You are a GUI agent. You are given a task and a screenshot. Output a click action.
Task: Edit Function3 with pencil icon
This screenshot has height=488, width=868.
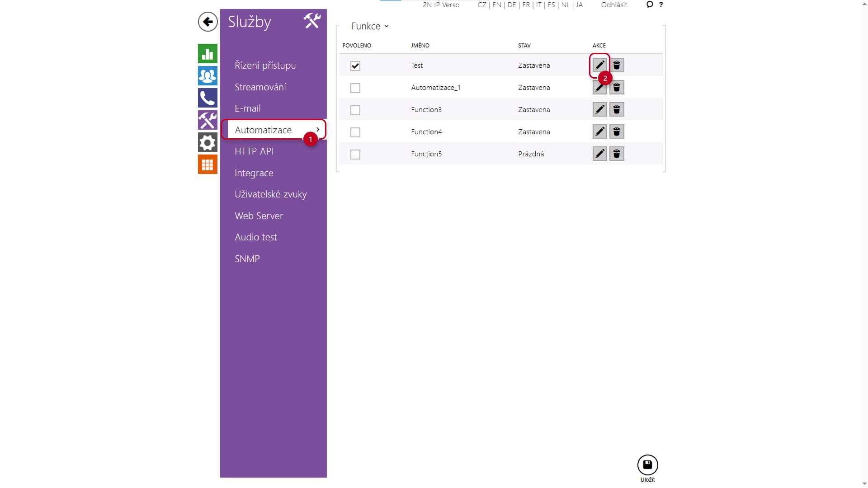(599, 110)
